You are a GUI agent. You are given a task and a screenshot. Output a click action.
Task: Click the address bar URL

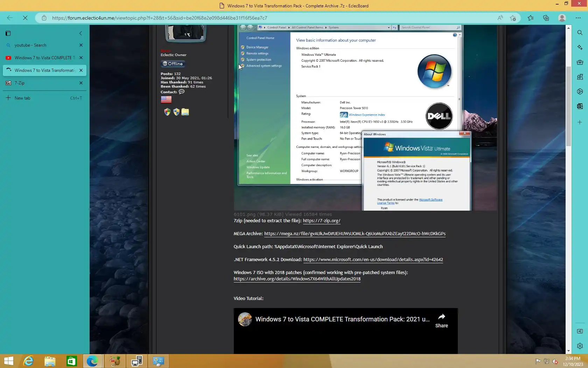pos(160,18)
